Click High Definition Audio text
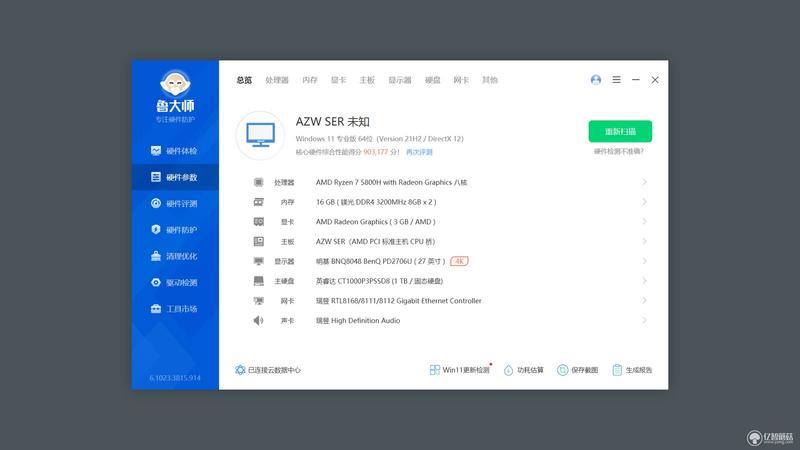This screenshot has width=800, height=450. point(358,320)
